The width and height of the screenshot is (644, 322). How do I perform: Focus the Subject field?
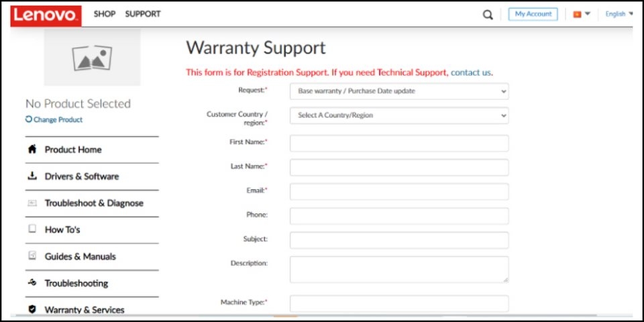(398, 240)
